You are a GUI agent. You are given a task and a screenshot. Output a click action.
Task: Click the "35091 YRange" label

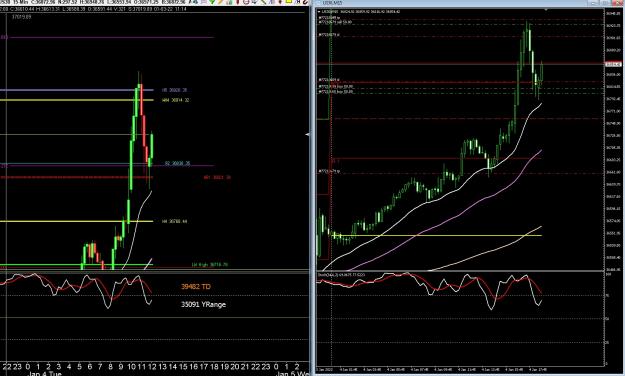pos(203,304)
